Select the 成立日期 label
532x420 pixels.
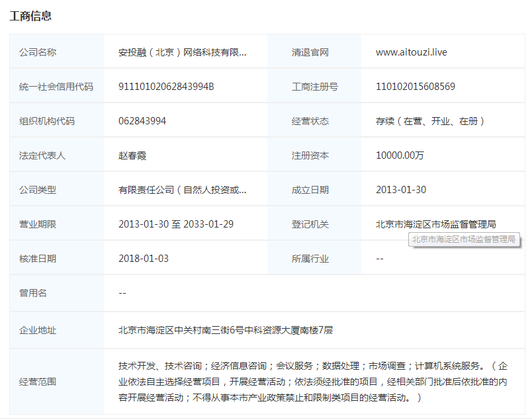coord(310,190)
